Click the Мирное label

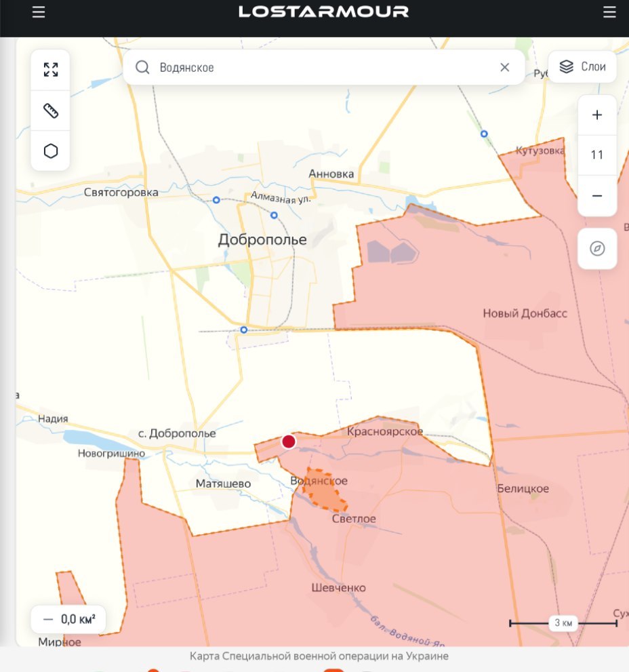(x=60, y=641)
